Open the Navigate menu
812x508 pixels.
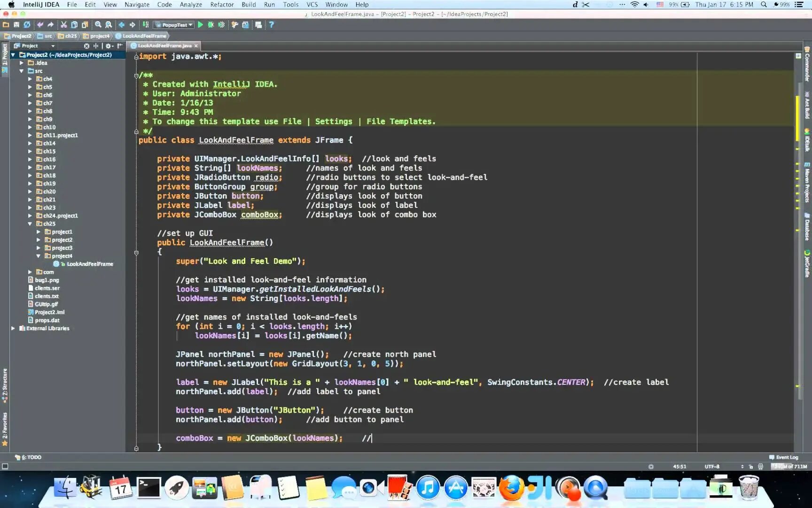137,5
